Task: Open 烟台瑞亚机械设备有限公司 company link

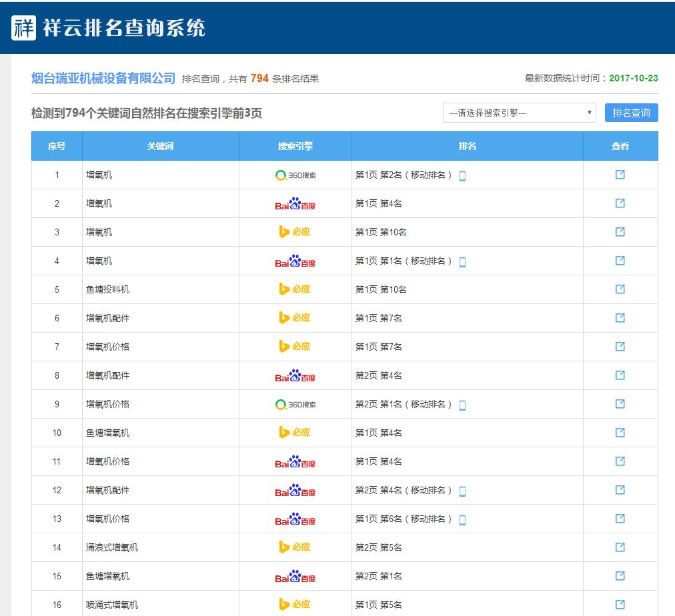Action: (103, 78)
